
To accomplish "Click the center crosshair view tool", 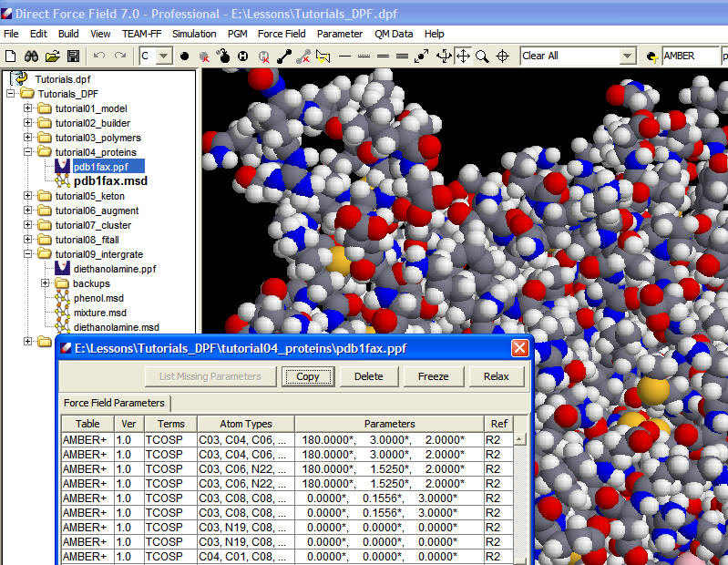I will [502, 56].
